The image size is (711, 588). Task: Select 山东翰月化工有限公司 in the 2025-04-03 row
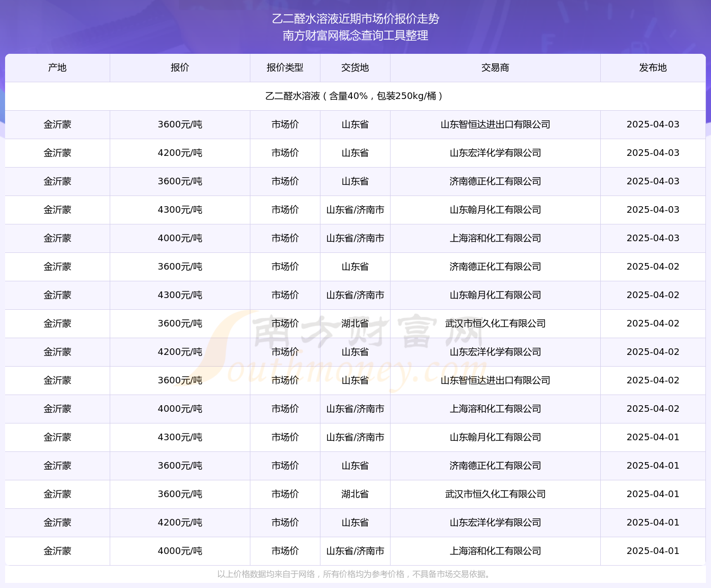(x=495, y=210)
